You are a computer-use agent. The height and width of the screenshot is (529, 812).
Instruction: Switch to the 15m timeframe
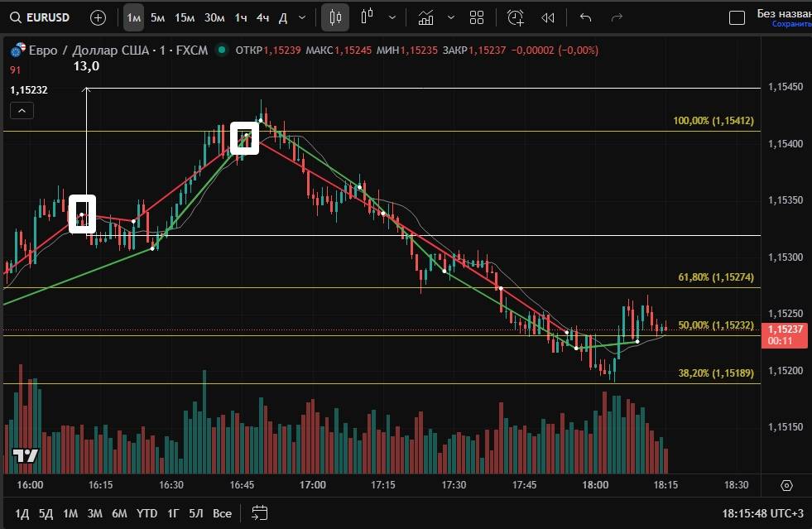tap(185, 17)
